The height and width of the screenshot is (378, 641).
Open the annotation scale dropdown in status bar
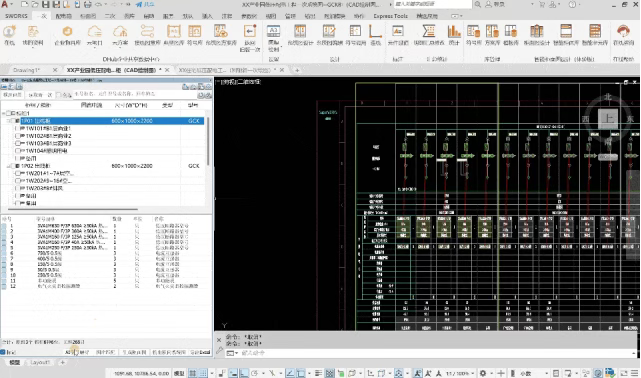(x=473, y=373)
